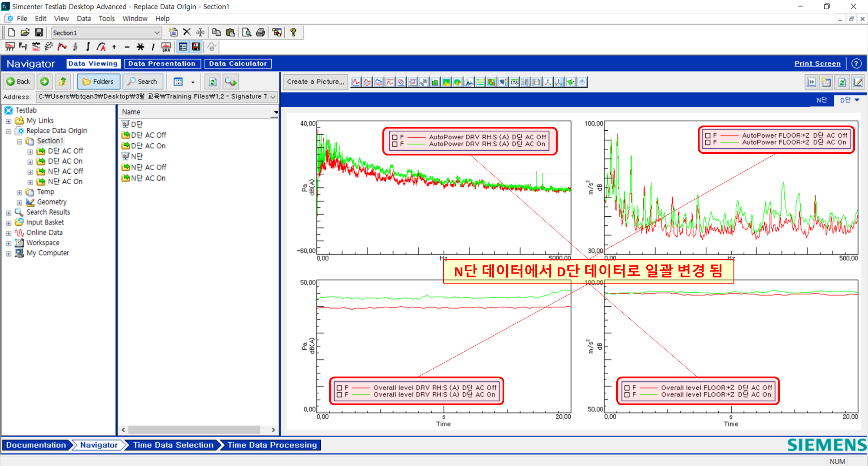Click the Print Screen link
Viewport: 868px width, 466px height.
[x=818, y=63]
